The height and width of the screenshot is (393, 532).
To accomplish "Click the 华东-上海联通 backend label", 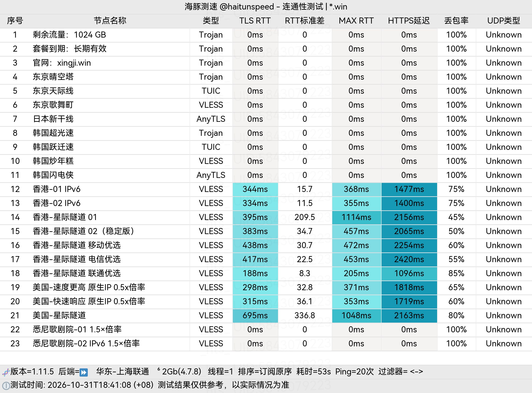I will (123, 372).
